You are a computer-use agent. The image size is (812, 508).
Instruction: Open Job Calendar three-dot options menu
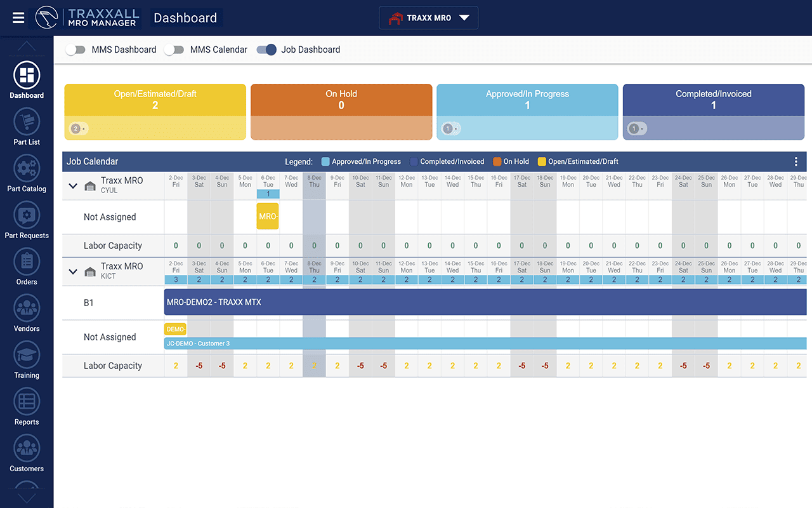[796, 162]
